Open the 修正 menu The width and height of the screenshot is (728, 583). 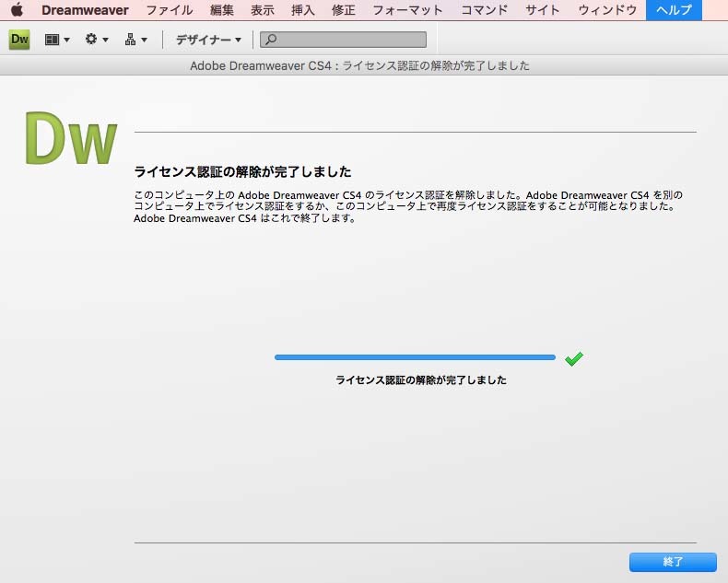pyautogui.click(x=344, y=10)
